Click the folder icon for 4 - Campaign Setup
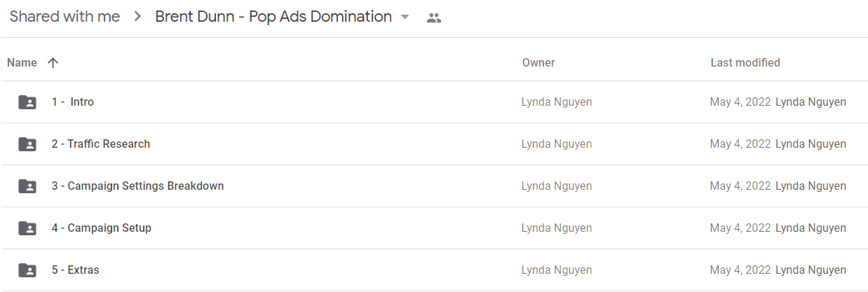 point(27,228)
